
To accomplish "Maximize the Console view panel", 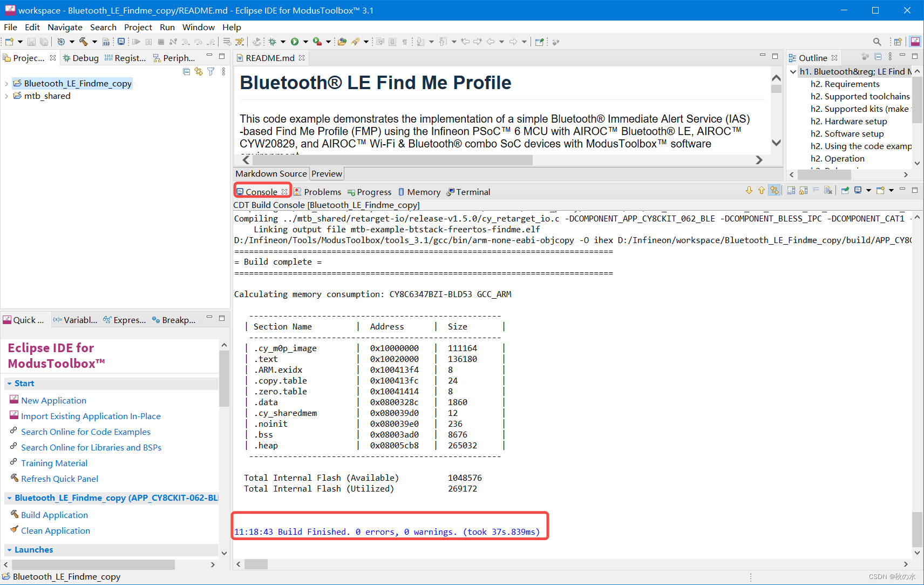I will pyautogui.click(x=915, y=190).
